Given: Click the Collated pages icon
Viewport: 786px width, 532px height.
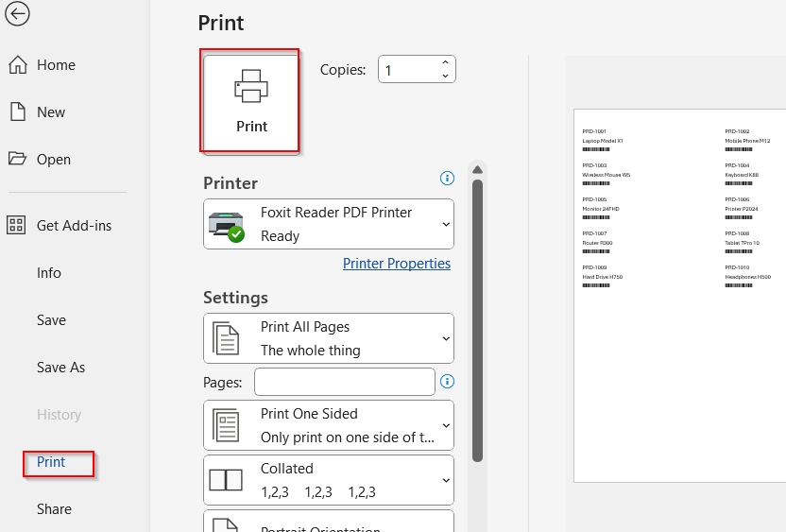Looking at the screenshot, I should tap(226, 480).
